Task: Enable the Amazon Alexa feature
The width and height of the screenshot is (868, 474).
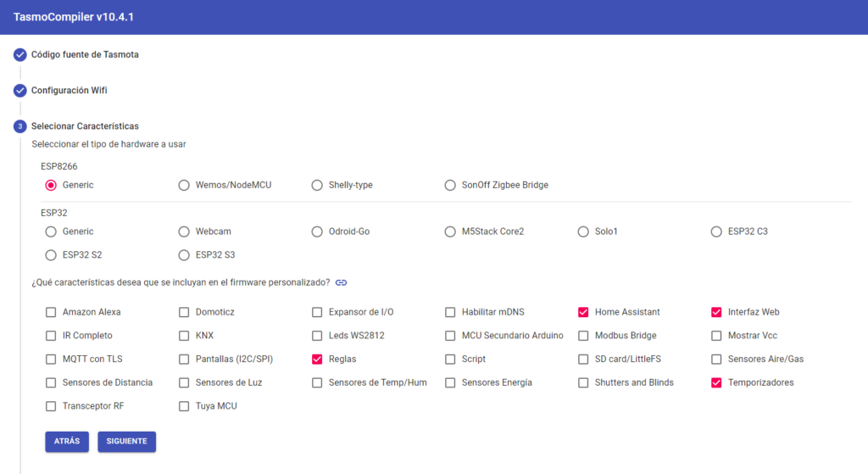Action: [x=51, y=312]
